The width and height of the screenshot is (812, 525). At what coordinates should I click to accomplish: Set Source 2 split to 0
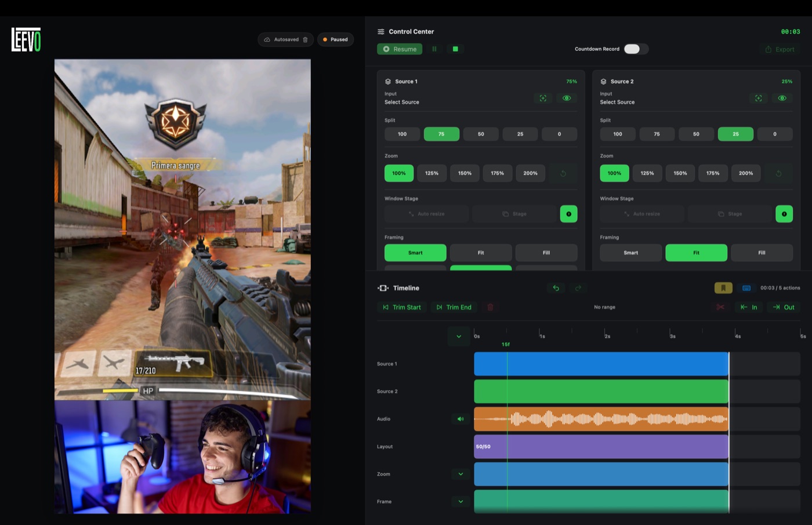click(775, 134)
